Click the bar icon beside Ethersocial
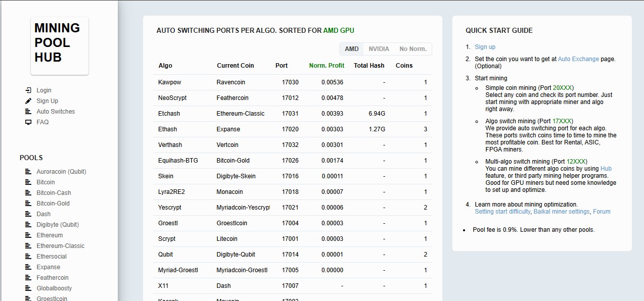Screen dimensions: 644x301 coord(28,256)
